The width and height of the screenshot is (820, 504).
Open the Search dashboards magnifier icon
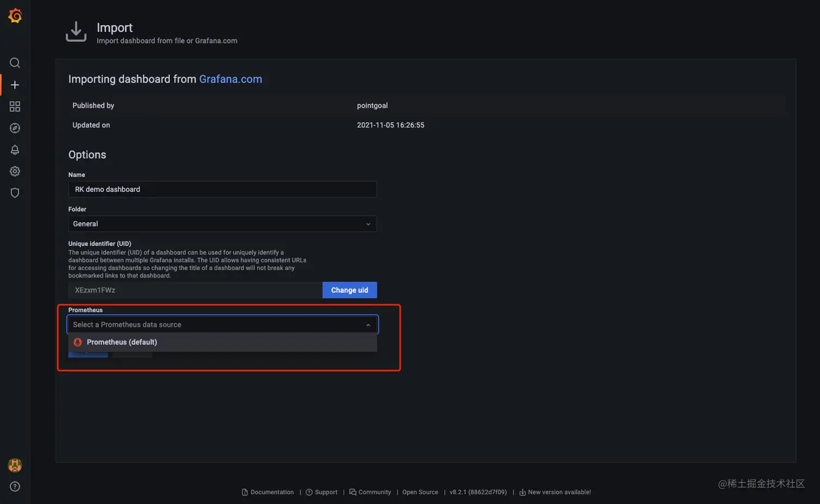click(x=15, y=63)
